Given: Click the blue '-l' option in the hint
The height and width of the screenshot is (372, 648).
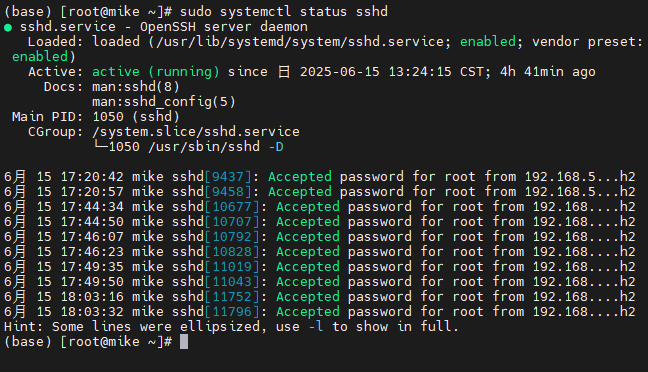Looking at the screenshot, I should click(x=316, y=327).
